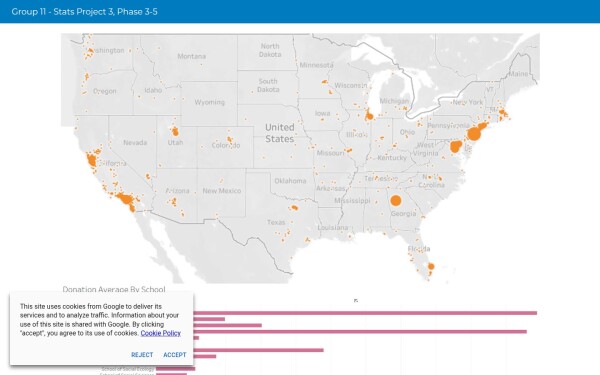Viewport: 600px width, 375px height.
Task: Select the orange marker in Colorado
Action: coord(230,139)
